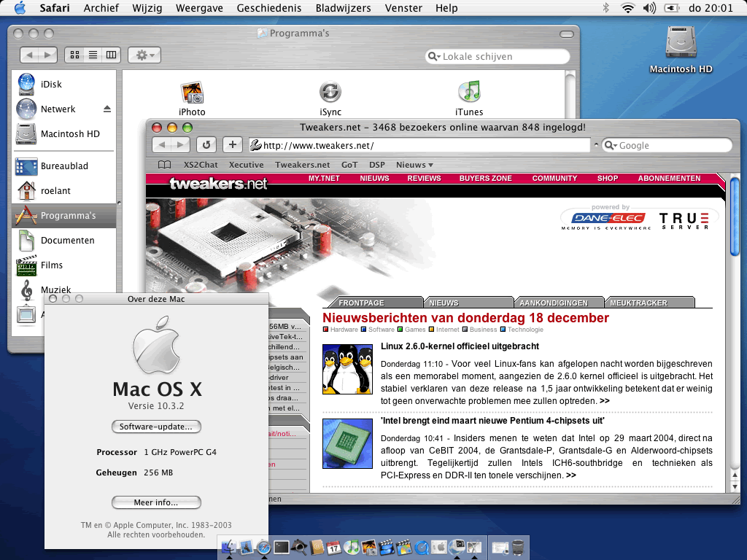
Task: Go back in the Safari toolbar
Action: tap(162, 145)
